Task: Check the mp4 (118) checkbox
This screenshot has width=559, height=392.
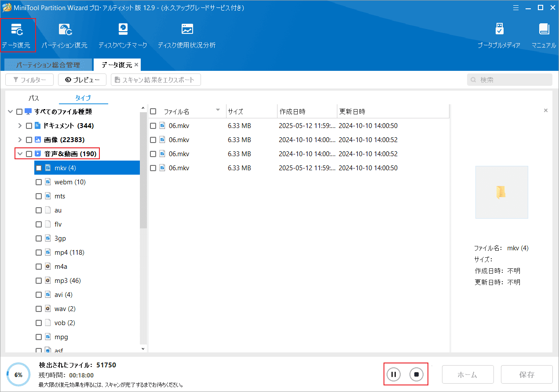Action: 39,253
